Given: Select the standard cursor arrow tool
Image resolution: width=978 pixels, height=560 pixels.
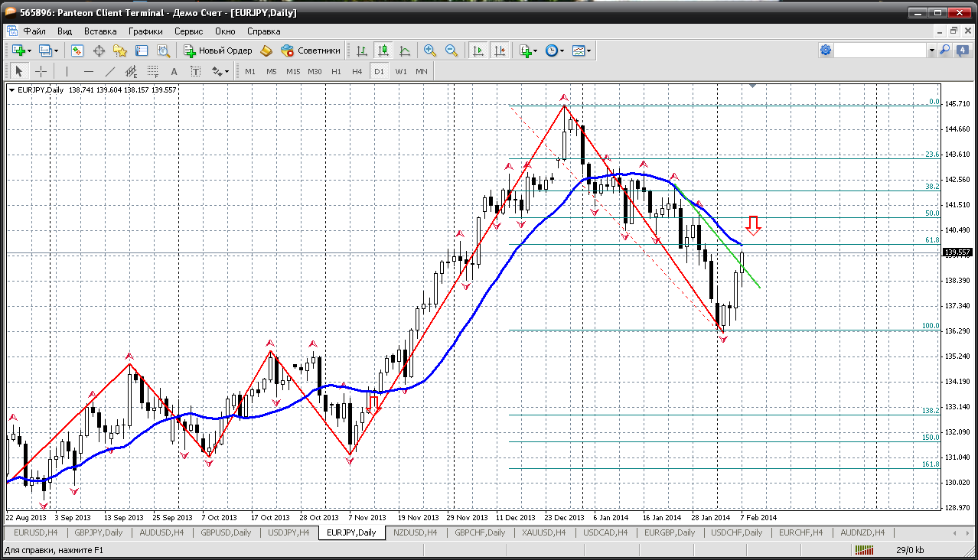Looking at the screenshot, I should click(19, 71).
